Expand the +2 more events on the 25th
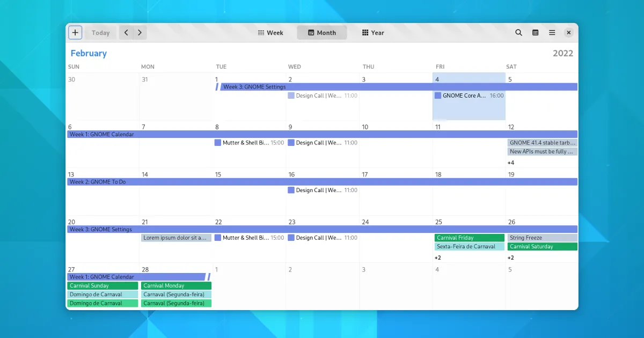Image resolution: width=644 pixels, height=338 pixels. [x=438, y=258]
